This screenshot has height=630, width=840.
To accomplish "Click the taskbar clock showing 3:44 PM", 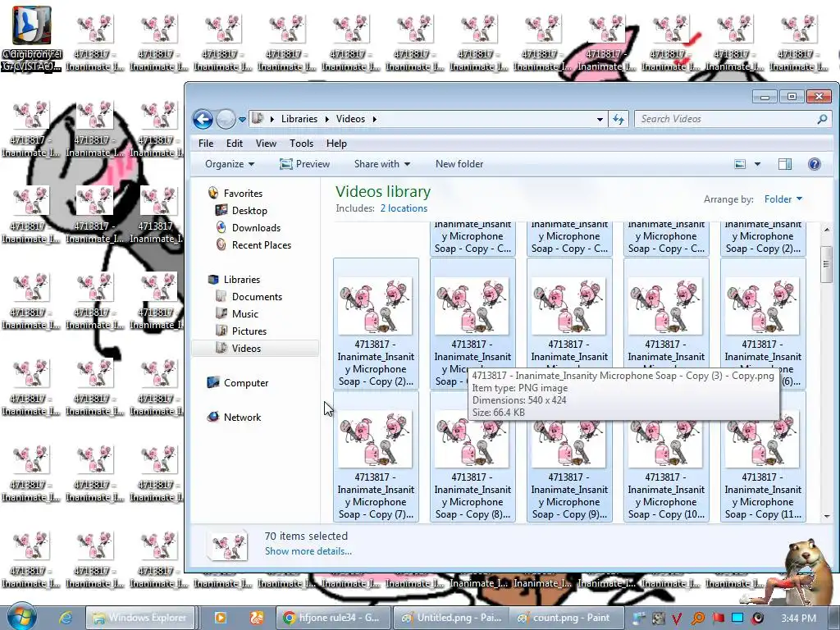I will (798, 619).
